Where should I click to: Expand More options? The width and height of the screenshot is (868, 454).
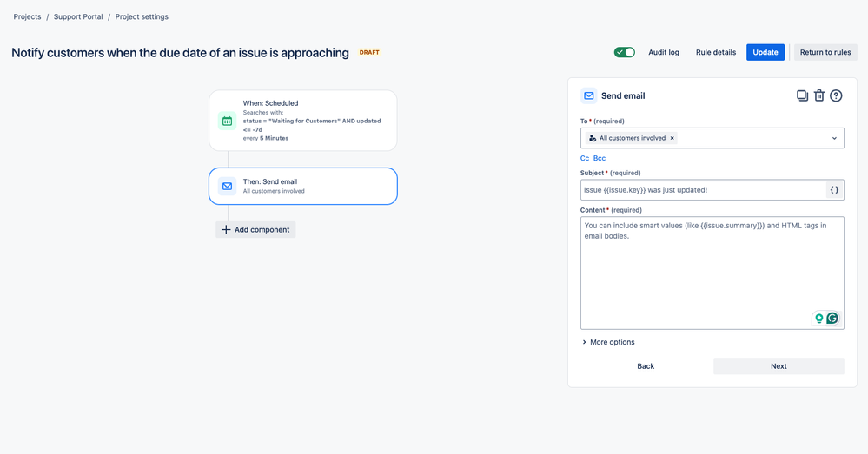tap(608, 342)
